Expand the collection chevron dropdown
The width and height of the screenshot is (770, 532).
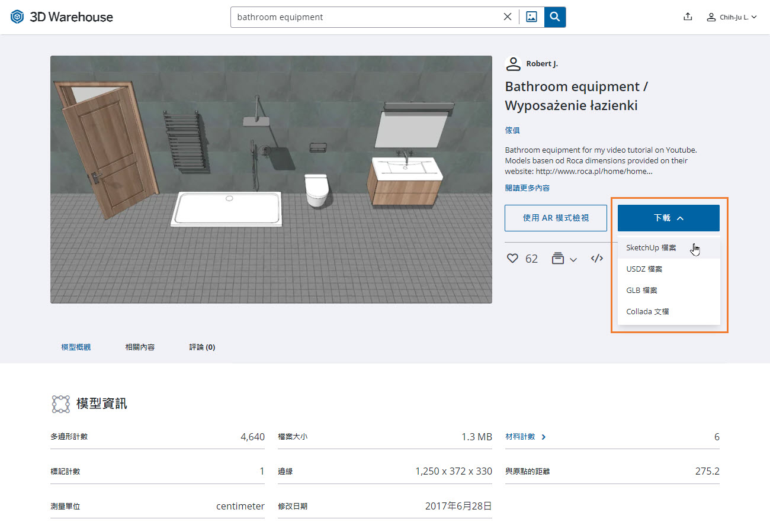[573, 259]
